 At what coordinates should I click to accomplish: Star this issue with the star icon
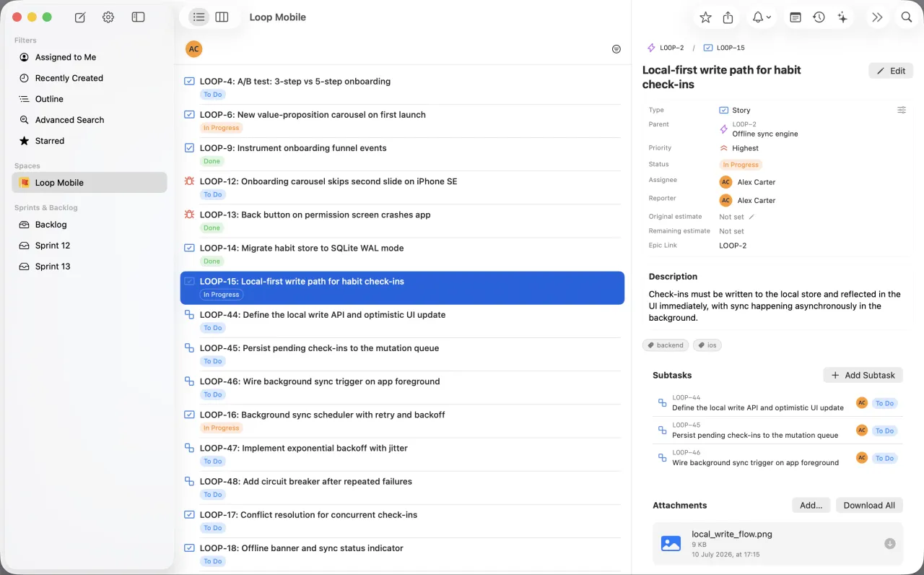(x=705, y=17)
